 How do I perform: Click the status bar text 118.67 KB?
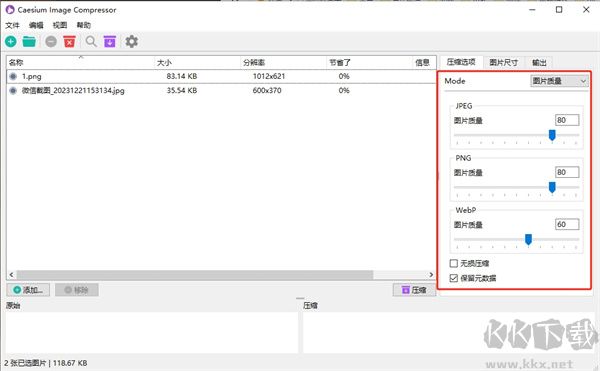click(70, 363)
